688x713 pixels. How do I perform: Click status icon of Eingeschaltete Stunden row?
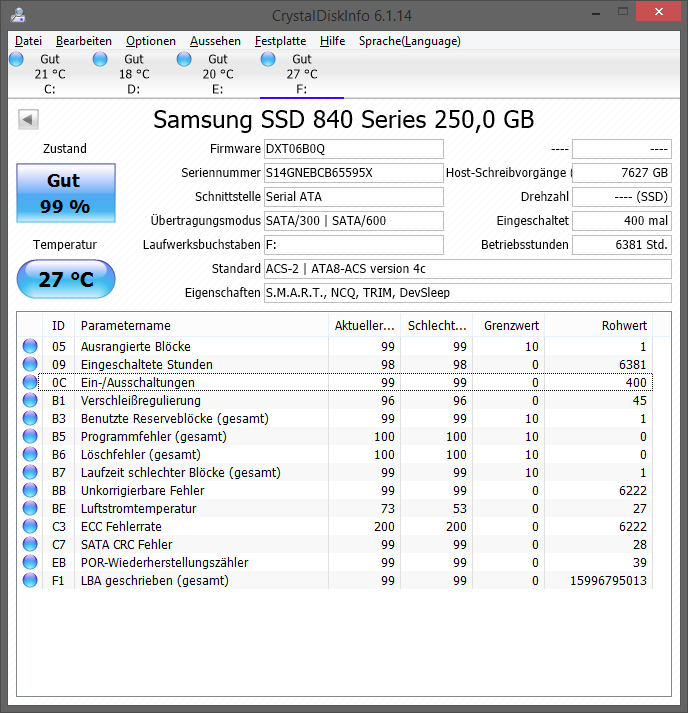click(30, 364)
